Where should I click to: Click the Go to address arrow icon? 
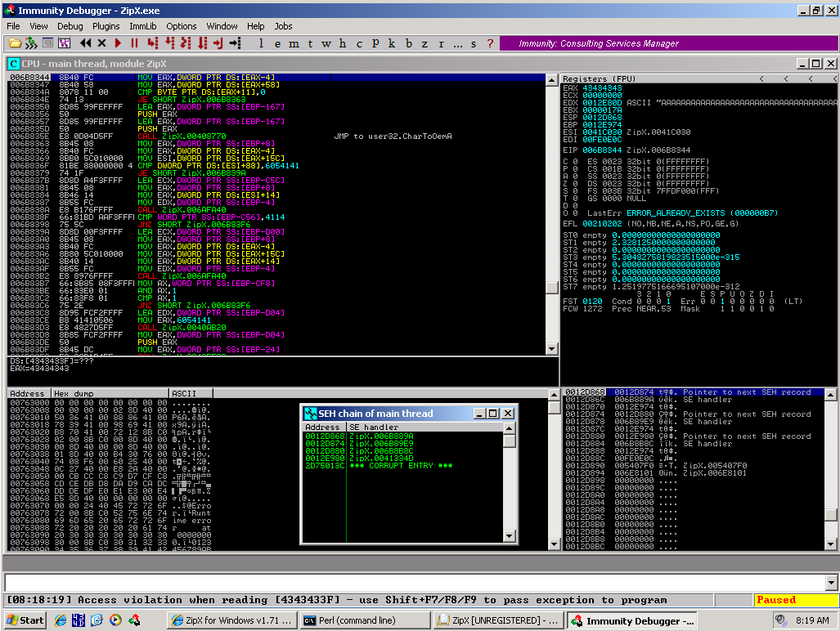236,43
